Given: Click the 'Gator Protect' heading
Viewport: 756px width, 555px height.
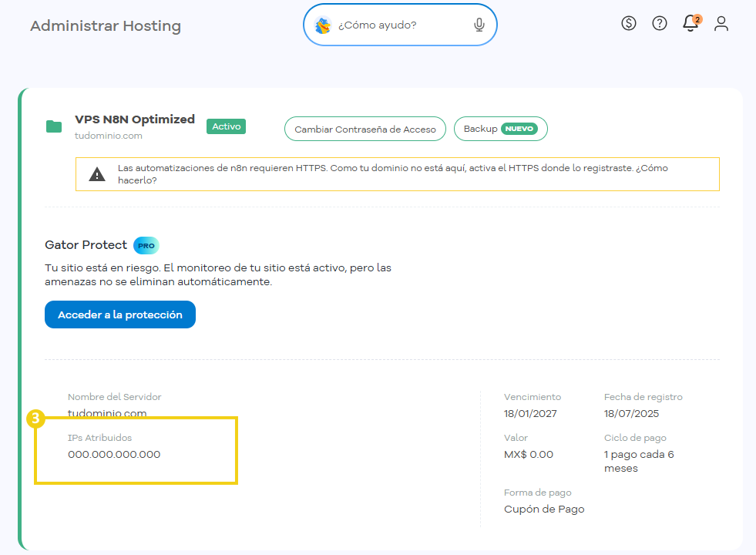Looking at the screenshot, I should 86,245.
